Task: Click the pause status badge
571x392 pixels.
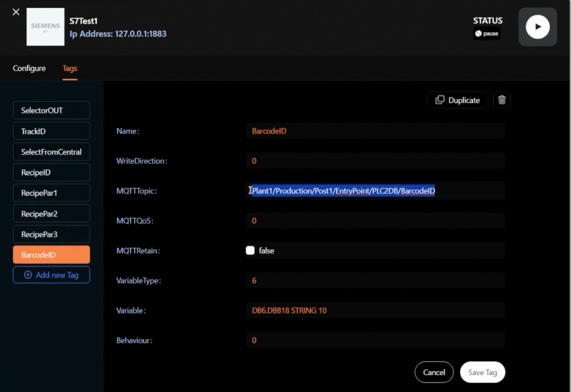Action: point(487,34)
